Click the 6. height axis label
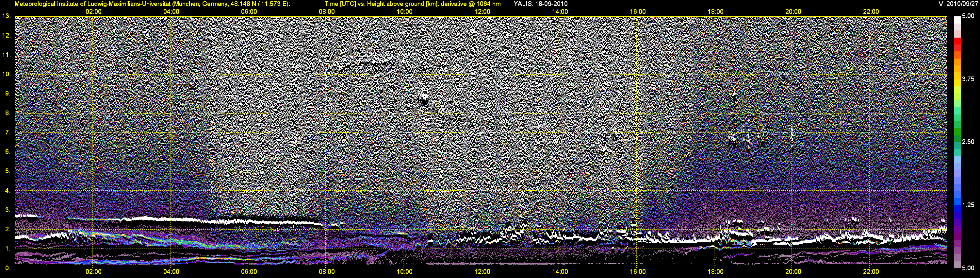 pos(8,151)
